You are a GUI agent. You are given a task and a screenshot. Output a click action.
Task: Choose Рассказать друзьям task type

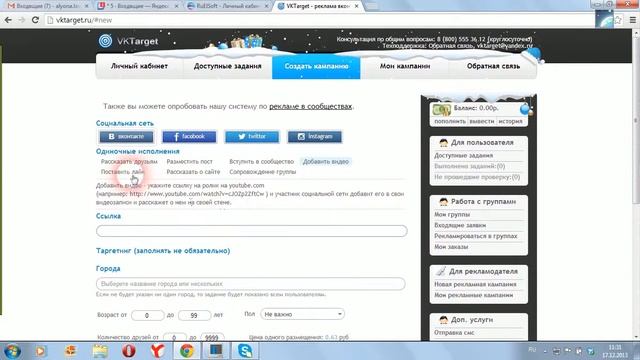point(129,162)
